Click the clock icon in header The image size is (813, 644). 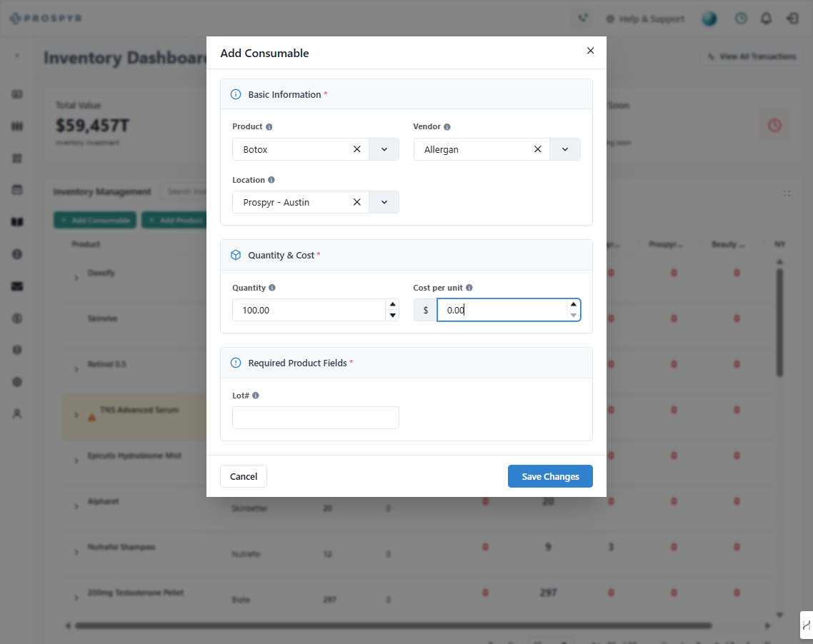click(x=741, y=19)
